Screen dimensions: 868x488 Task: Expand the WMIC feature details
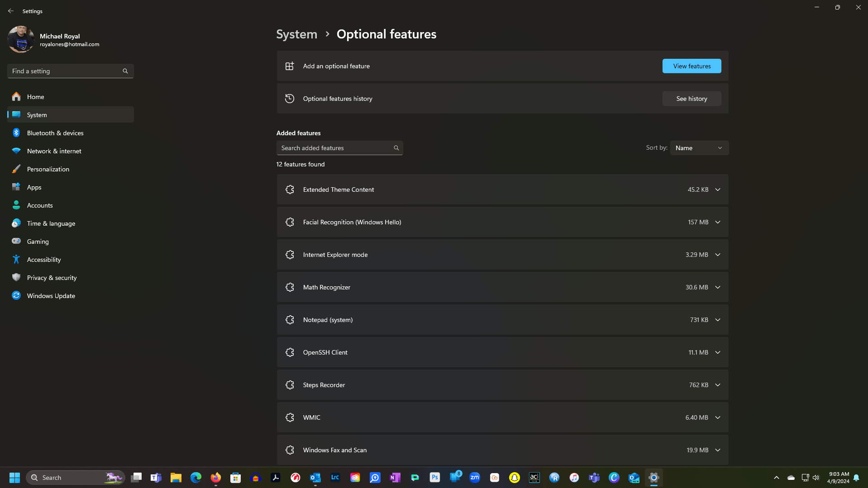coord(718,417)
